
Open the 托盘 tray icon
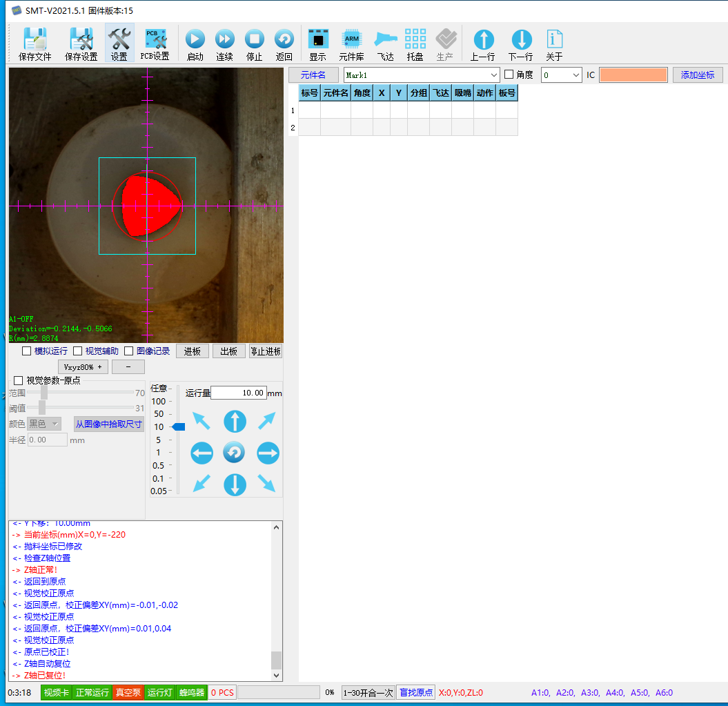(415, 44)
